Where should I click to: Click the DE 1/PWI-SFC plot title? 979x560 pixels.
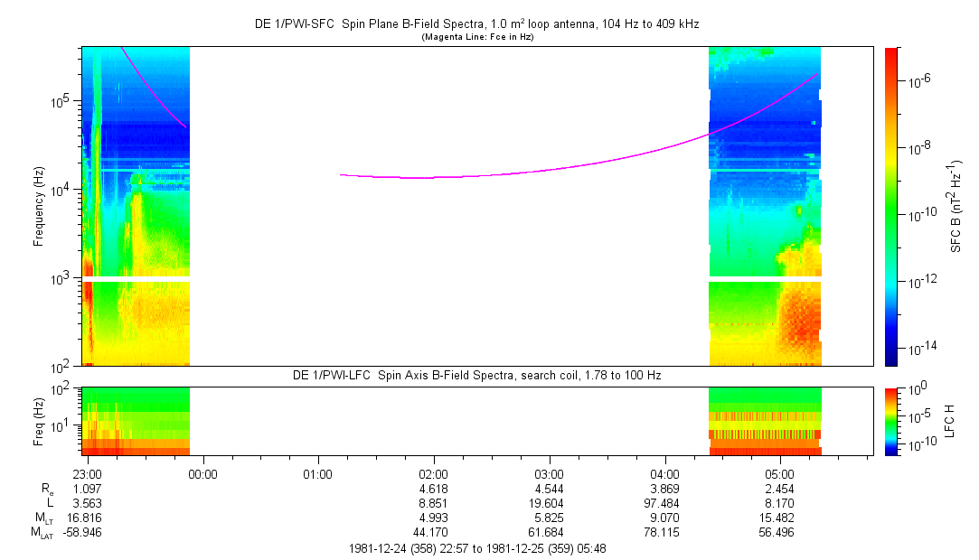click(x=476, y=25)
